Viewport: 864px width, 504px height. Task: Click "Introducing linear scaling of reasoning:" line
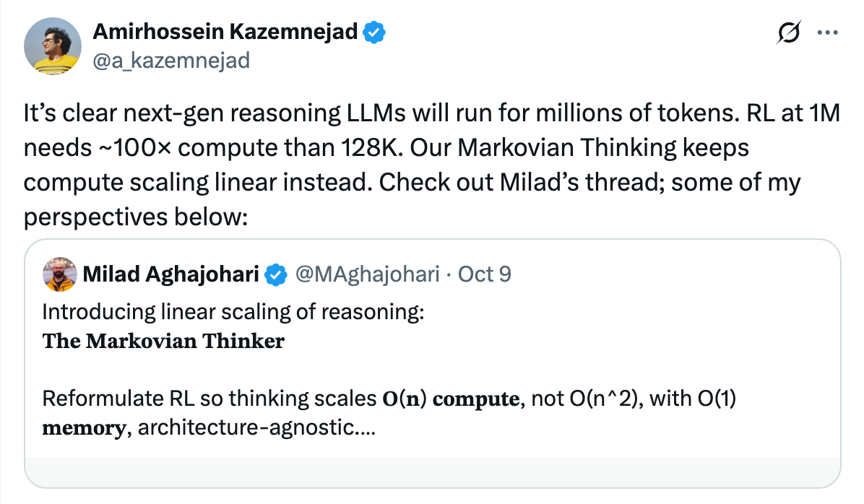coord(232,313)
